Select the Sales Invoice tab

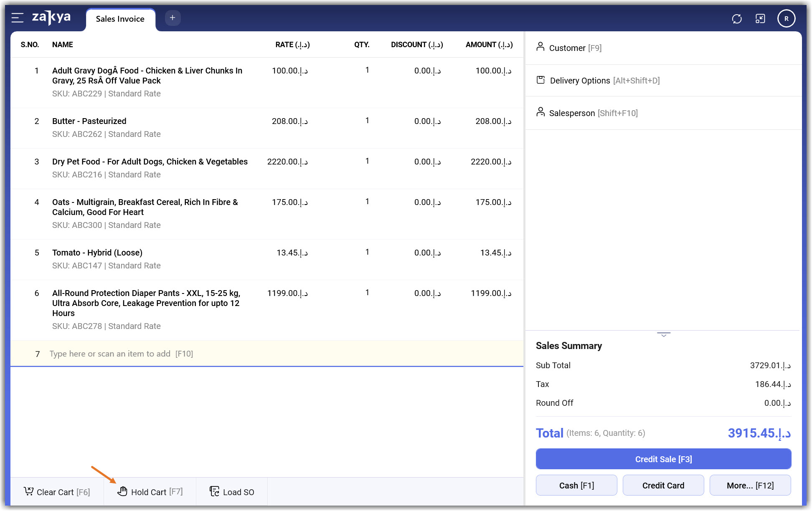click(120, 19)
